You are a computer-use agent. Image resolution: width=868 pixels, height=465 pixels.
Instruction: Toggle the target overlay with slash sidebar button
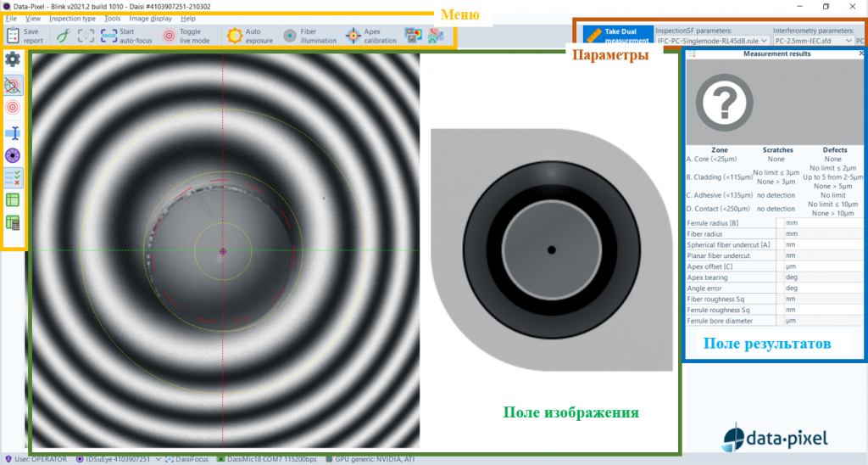pyautogui.click(x=13, y=84)
